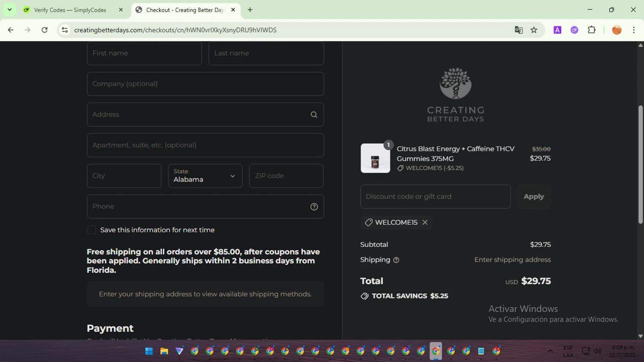
Task: Focus the Last name field
Action: (266, 53)
